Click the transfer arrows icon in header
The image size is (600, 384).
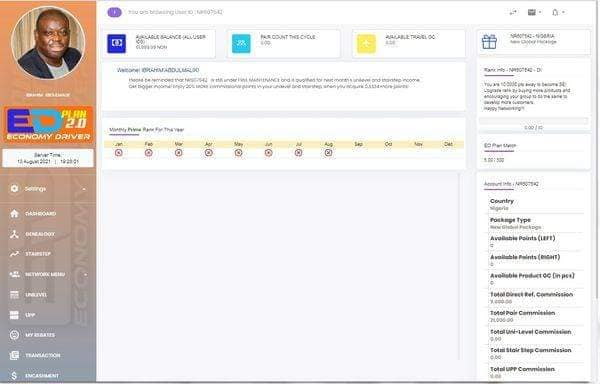tap(513, 13)
